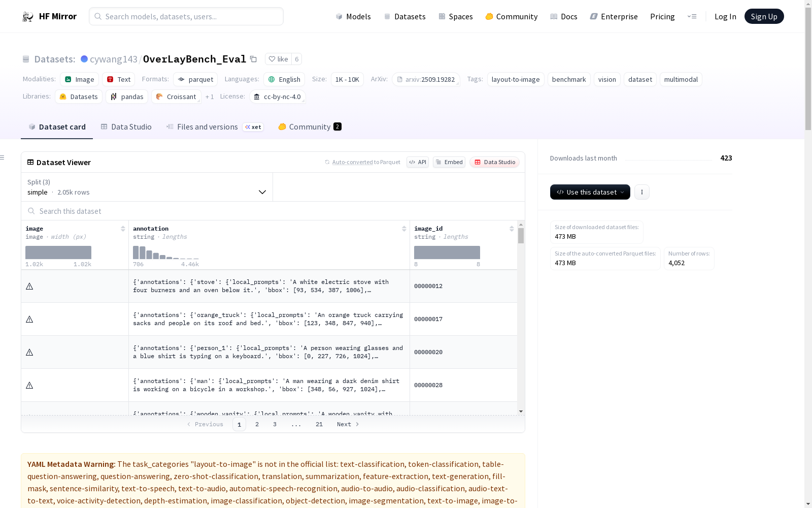Copy dataset name with the copy icon

point(254,59)
